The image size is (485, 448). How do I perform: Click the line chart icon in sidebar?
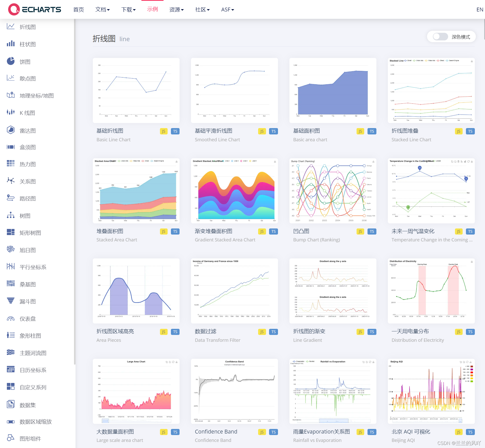click(x=10, y=26)
